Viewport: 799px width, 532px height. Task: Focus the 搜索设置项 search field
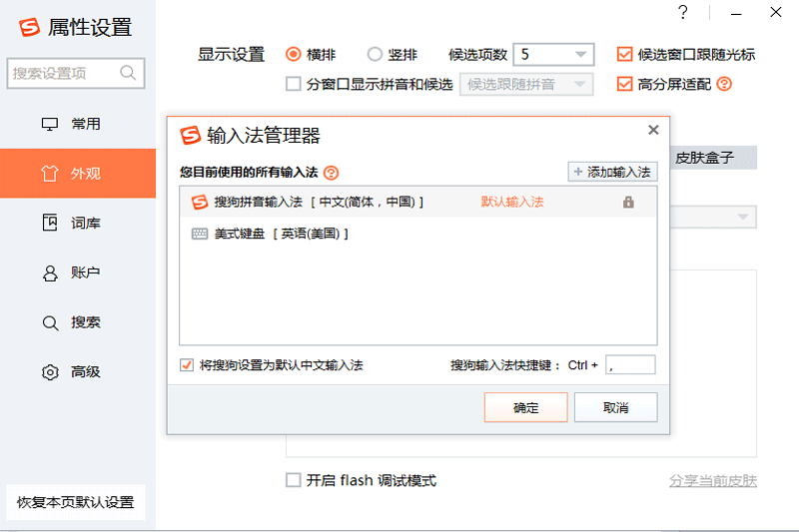tap(76, 73)
